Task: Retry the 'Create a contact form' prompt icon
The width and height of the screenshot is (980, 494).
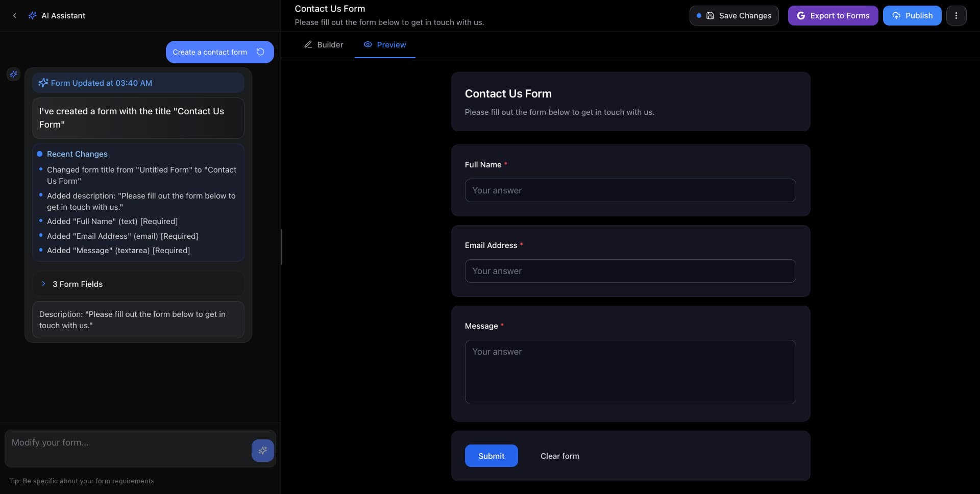Action: pos(260,52)
